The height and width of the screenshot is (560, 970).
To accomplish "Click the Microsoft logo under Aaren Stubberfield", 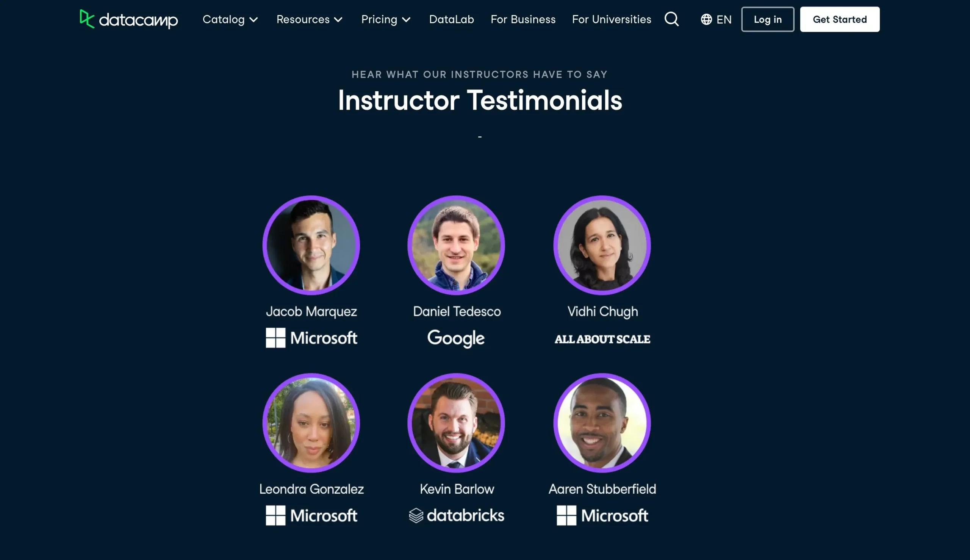I will pyautogui.click(x=602, y=515).
